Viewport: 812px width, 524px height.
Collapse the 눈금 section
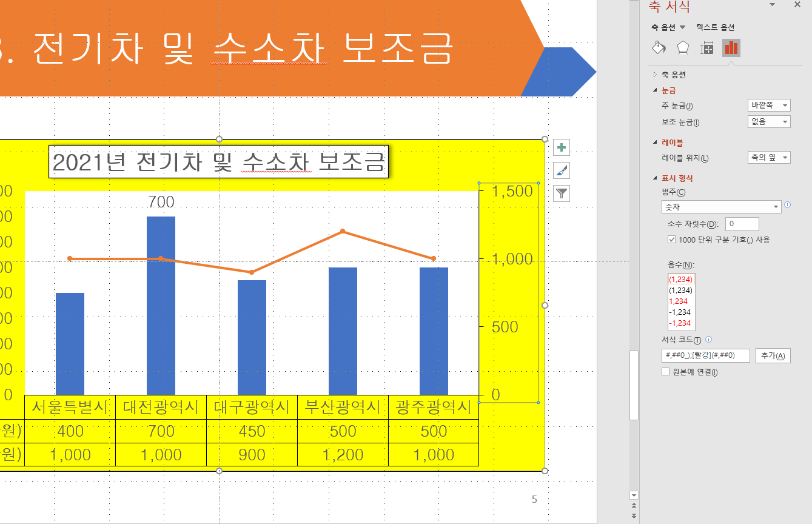pyautogui.click(x=664, y=90)
